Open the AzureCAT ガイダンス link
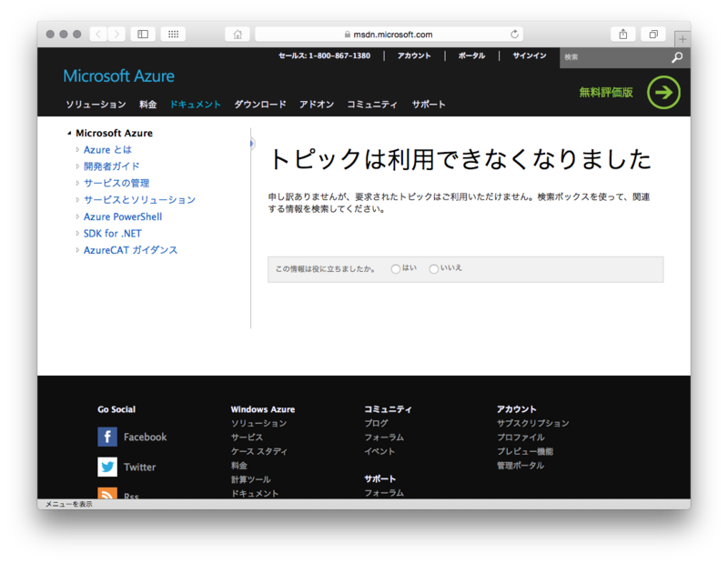728x563 pixels. click(x=130, y=250)
